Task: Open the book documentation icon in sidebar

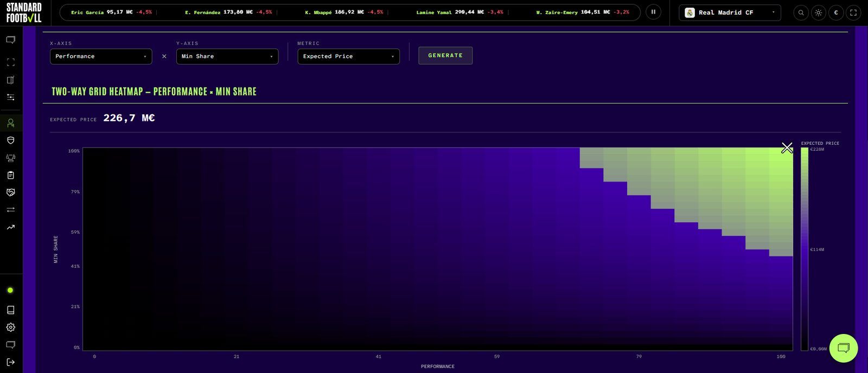Action: pyautogui.click(x=10, y=310)
